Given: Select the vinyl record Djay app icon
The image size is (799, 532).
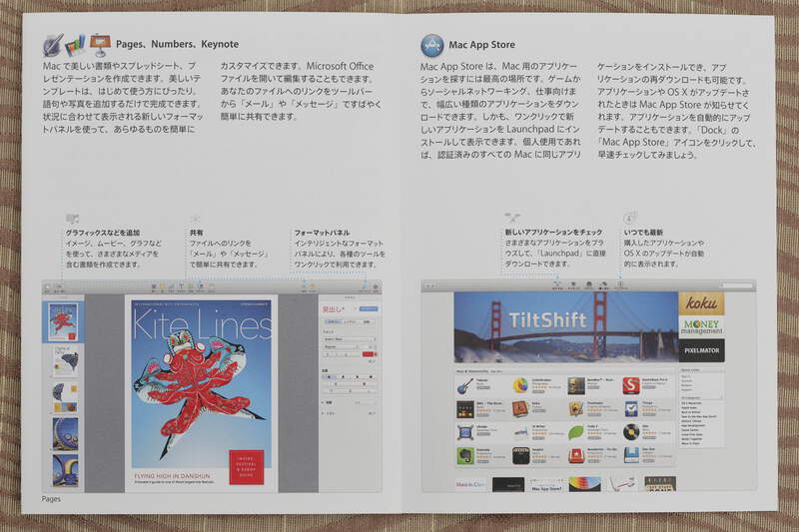Looking at the screenshot, I should [631, 433].
